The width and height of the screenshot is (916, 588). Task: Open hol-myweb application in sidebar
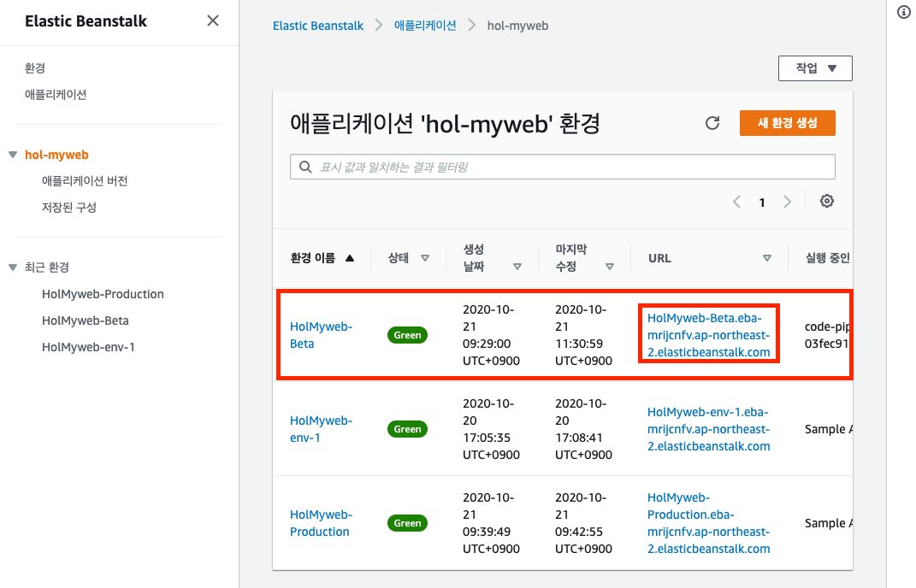coord(56,155)
